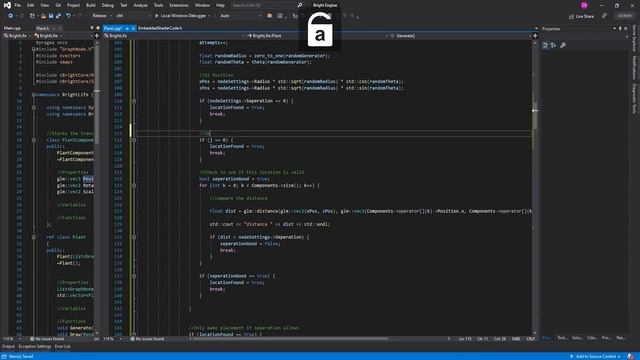Open the Error List tab
Image resolution: width=640 pixels, height=360 pixels.
(62, 347)
